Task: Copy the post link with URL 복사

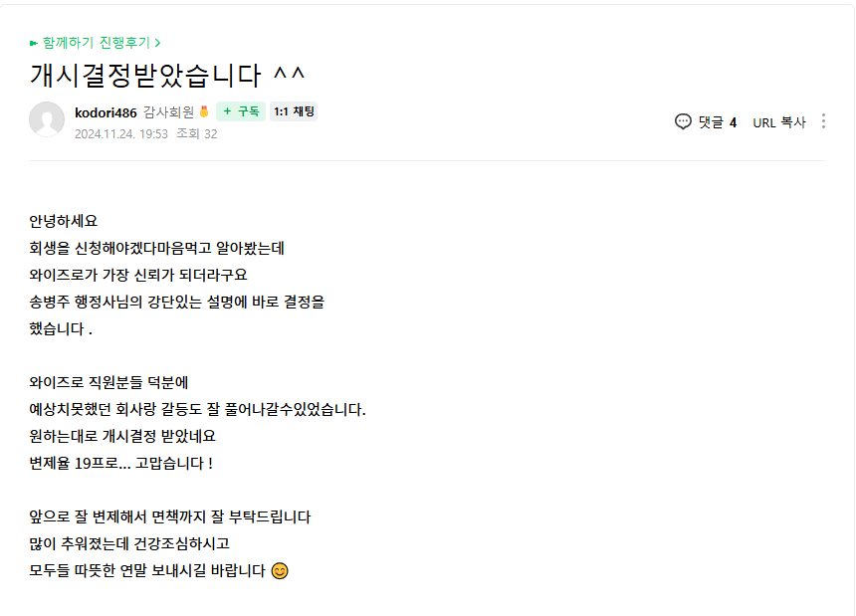Action: click(778, 122)
